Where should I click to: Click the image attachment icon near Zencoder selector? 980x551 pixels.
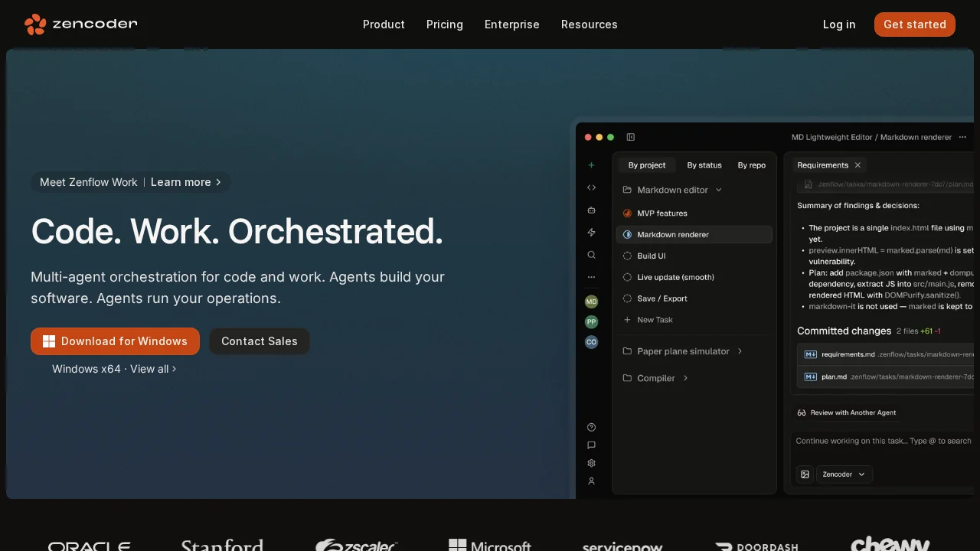coord(805,474)
